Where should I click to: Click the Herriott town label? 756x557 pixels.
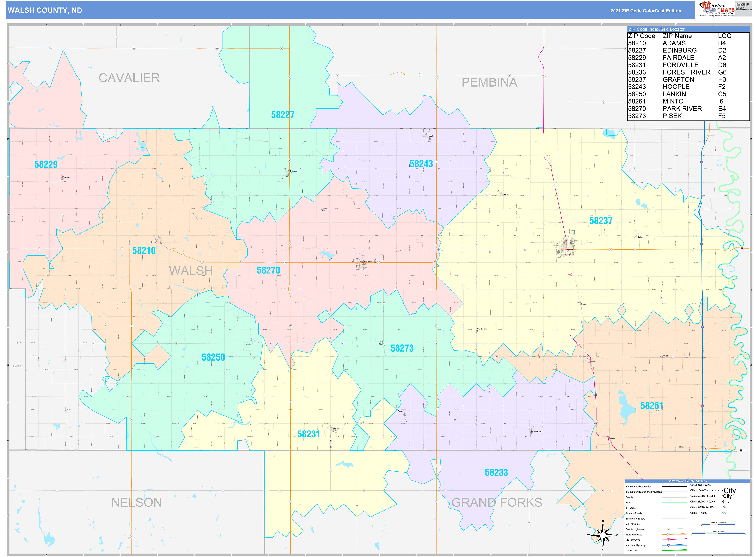click(583, 304)
